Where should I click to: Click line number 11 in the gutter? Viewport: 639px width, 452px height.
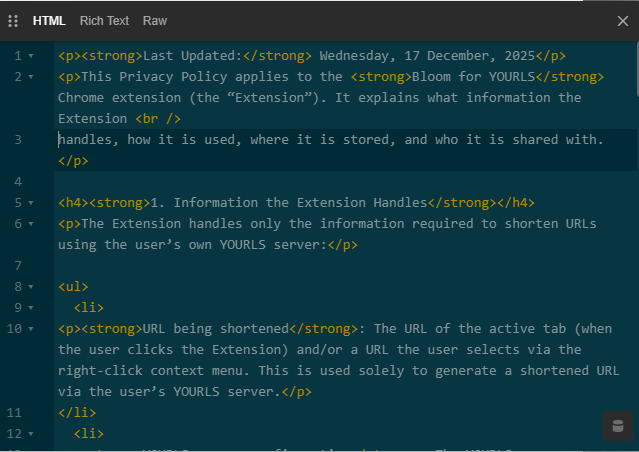point(14,413)
